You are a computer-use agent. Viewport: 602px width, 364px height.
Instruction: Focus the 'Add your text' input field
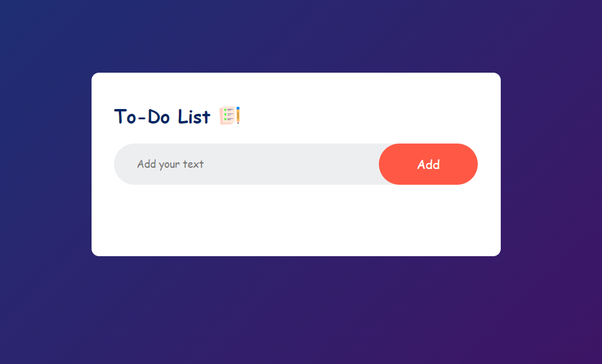(247, 164)
